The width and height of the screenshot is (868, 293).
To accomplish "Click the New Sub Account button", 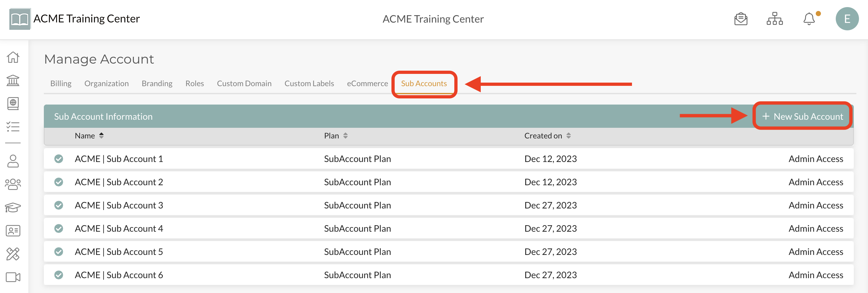I will pos(802,116).
